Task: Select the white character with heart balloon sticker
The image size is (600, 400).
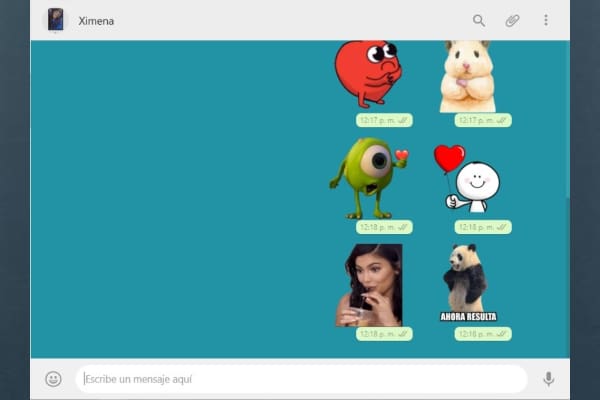Action: click(466, 178)
